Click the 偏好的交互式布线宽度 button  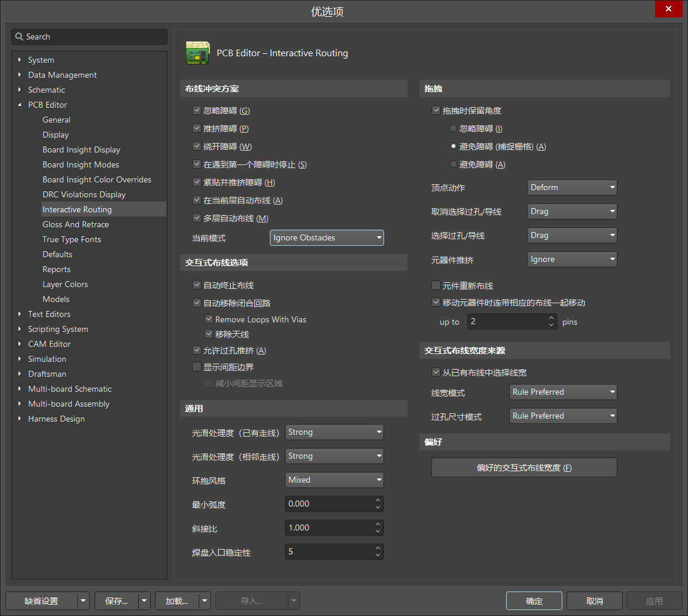tap(524, 468)
